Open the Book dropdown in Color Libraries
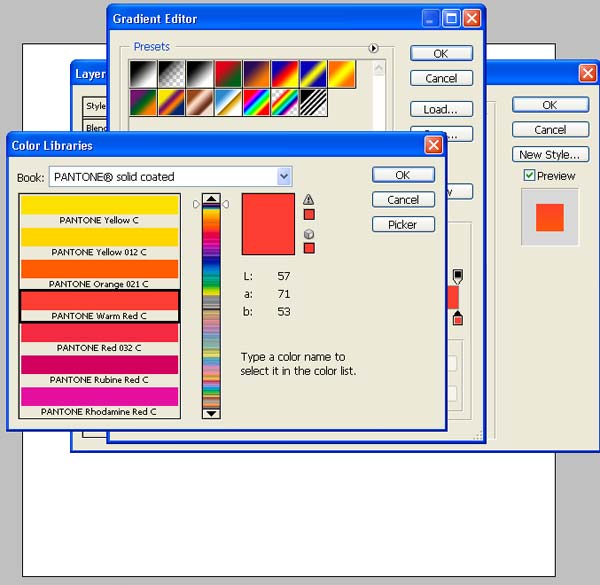 (284, 176)
